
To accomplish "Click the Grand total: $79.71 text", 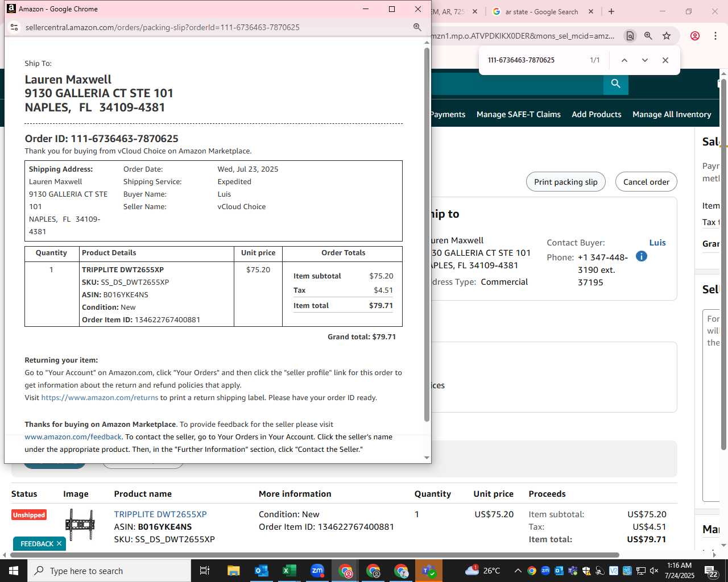I will (x=362, y=337).
